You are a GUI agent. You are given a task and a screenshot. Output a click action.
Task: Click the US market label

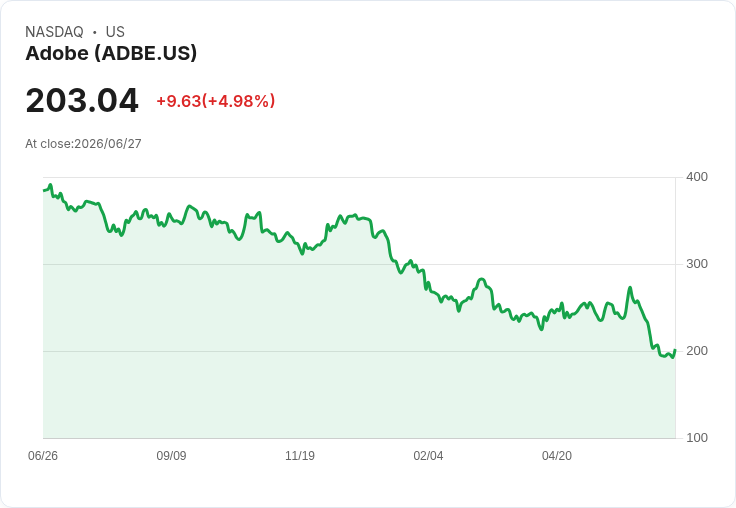click(115, 31)
